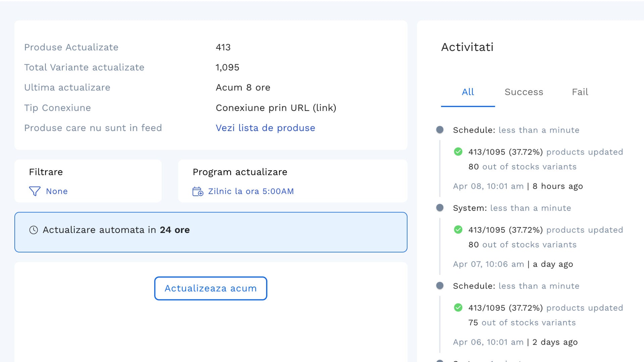The height and width of the screenshot is (362, 644).
Task: Click the Apr 08, 10:01 am timestamp
Action: pos(488,186)
